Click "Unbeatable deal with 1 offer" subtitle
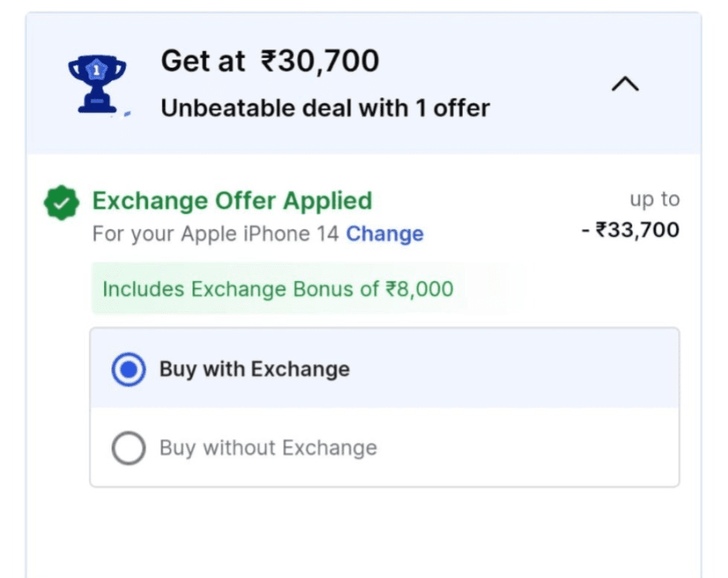Viewport: 728px width, 578px height. click(x=325, y=108)
